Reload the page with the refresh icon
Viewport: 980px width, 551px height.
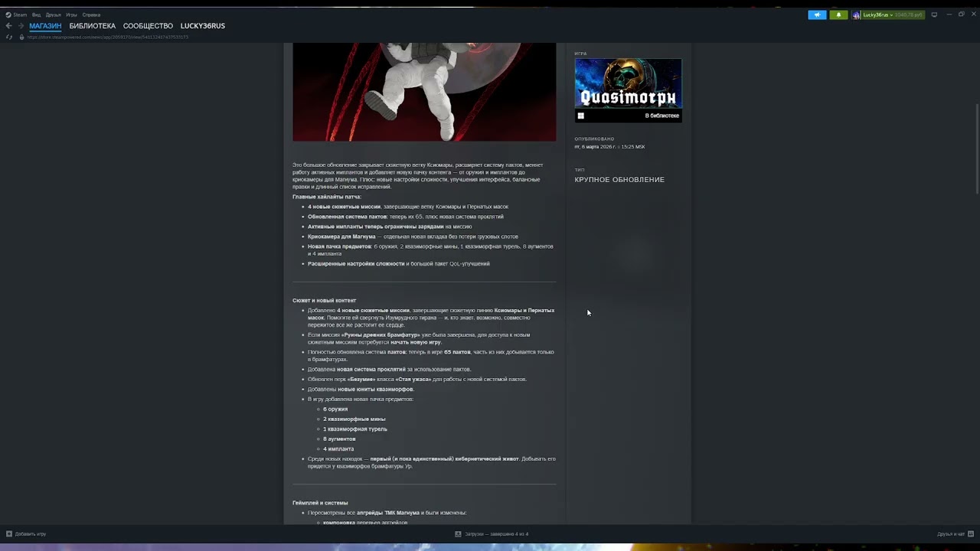click(9, 37)
